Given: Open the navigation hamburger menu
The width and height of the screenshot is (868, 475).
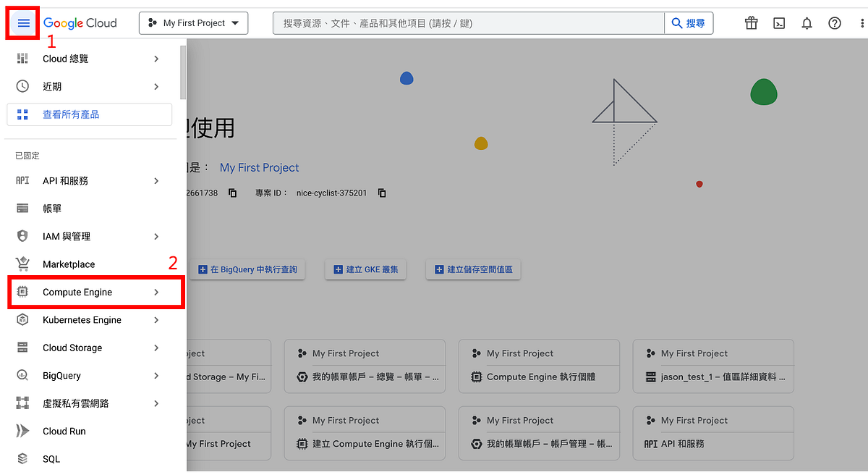Looking at the screenshot, I should click(x=22, y=22).
